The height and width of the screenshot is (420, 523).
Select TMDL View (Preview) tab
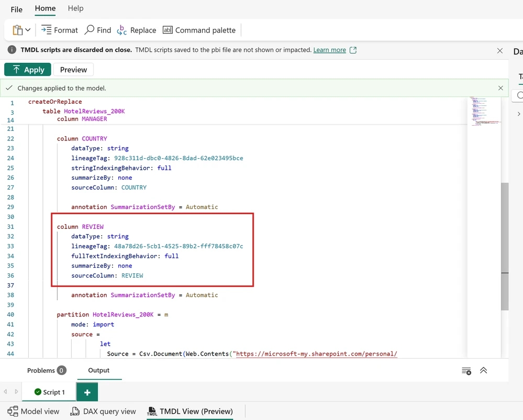pos(190,411)
